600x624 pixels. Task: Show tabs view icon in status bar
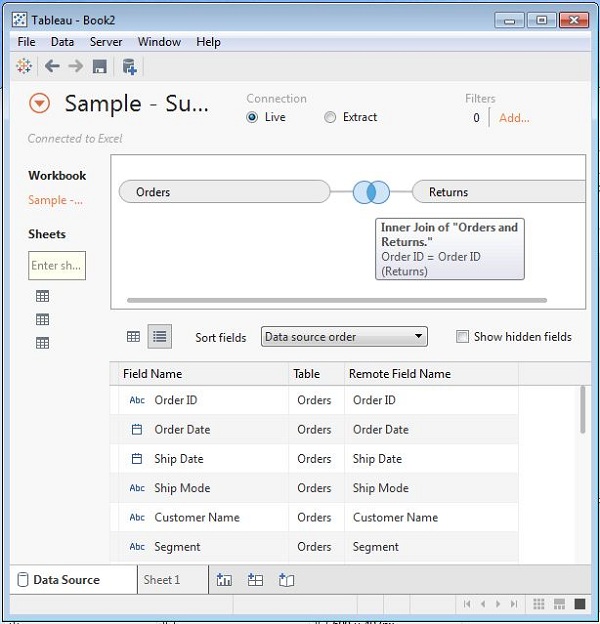point(580,604)
